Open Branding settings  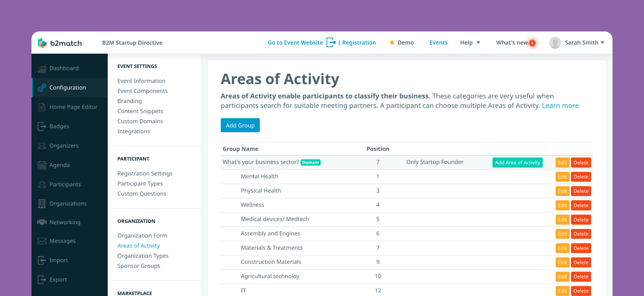point(130,101)
